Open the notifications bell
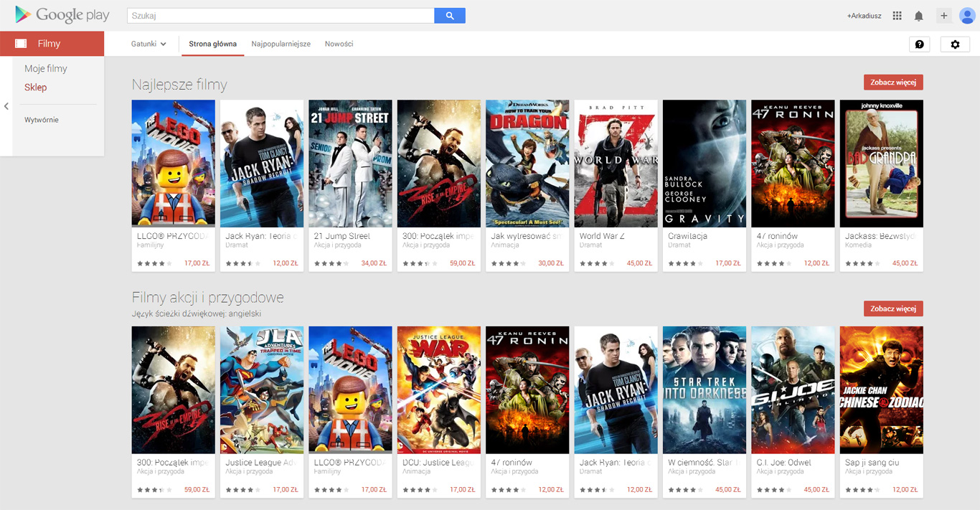Screen dimensions: 980x510 (x=918, y=16)
